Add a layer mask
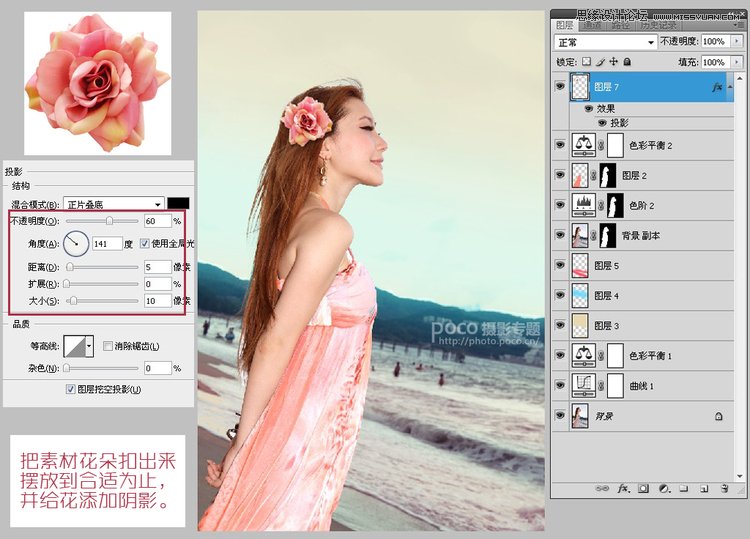 pyautogui.click(x=641, y=488)
